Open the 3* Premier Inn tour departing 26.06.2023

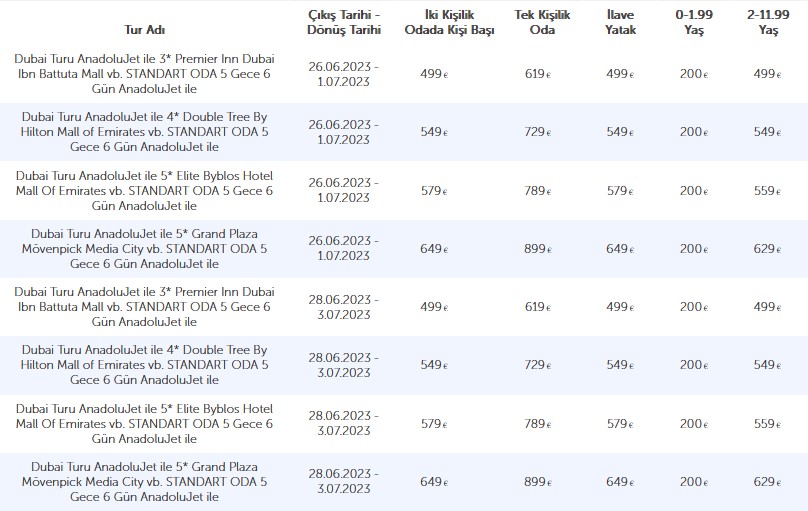click(x=144, y=73)
